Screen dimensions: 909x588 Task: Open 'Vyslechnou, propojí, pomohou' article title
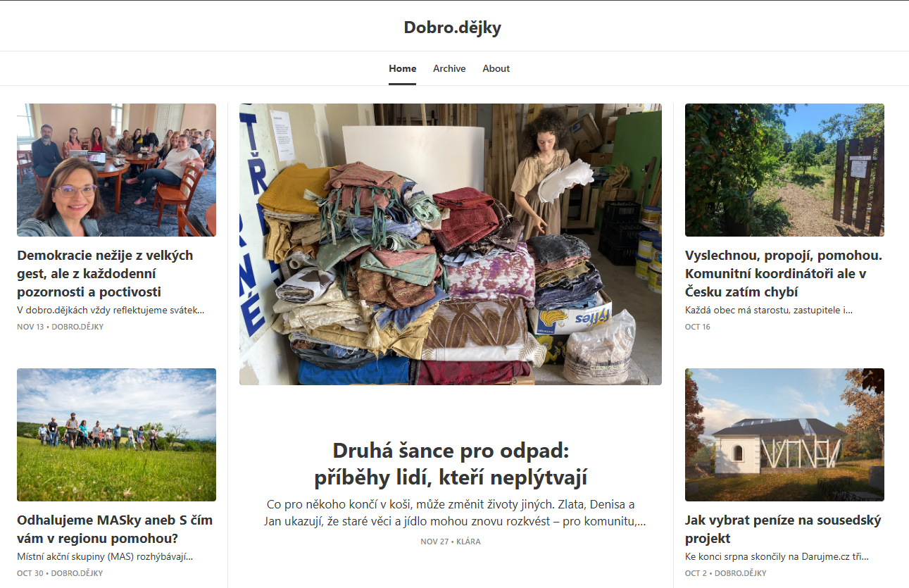coord(784,273)
